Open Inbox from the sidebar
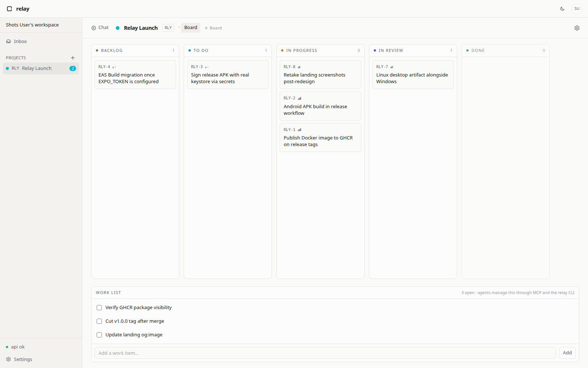 41,42
